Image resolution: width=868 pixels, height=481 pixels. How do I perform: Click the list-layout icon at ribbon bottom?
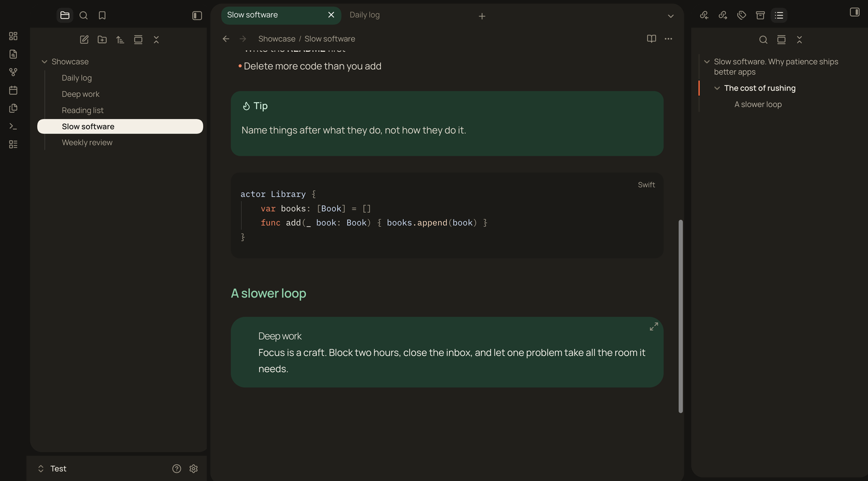[x=13, y=144]
